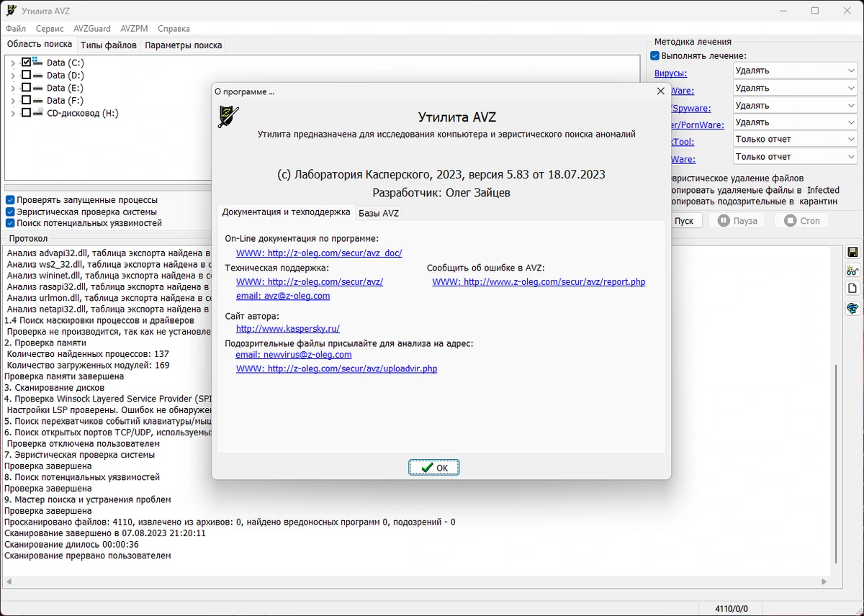Toggle Поиск потенциальных уязвимостей checkbox
The height and width of the screenshot is (616, 864).
pos(10,223)
